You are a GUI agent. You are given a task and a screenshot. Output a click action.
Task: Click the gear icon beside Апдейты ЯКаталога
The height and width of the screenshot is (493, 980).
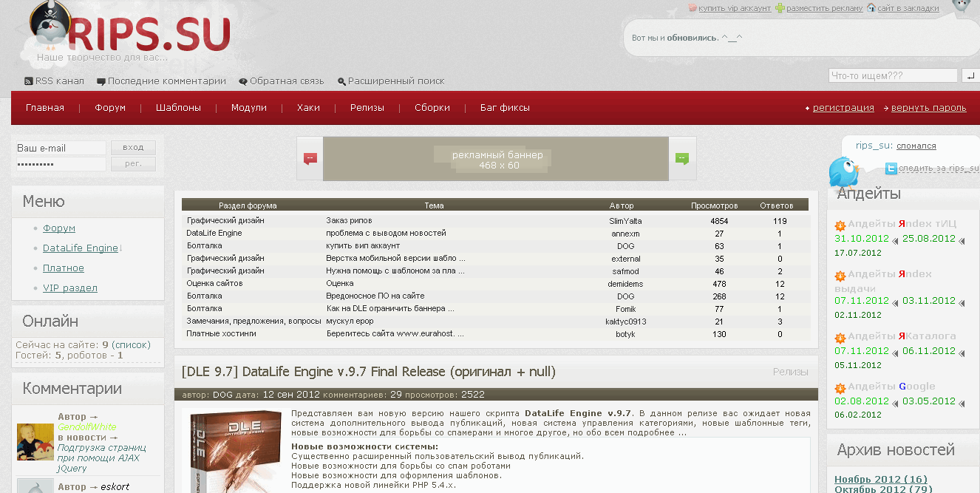840,338
